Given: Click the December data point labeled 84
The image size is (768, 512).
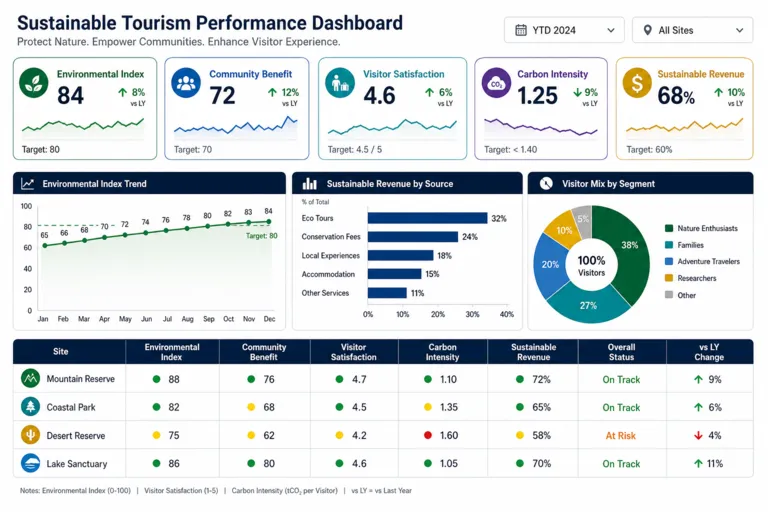Looking at the screenshot, I should point(268,221).
